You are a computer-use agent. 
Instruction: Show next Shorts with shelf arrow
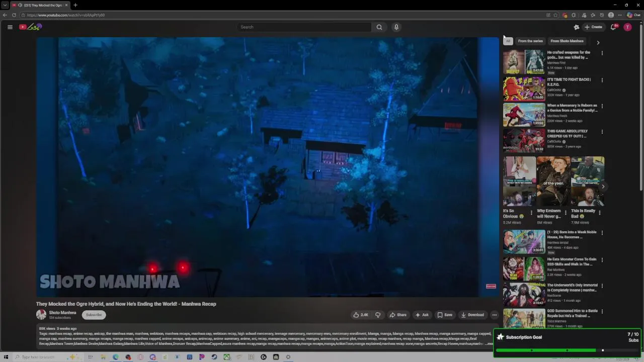[x=603, y=187]
